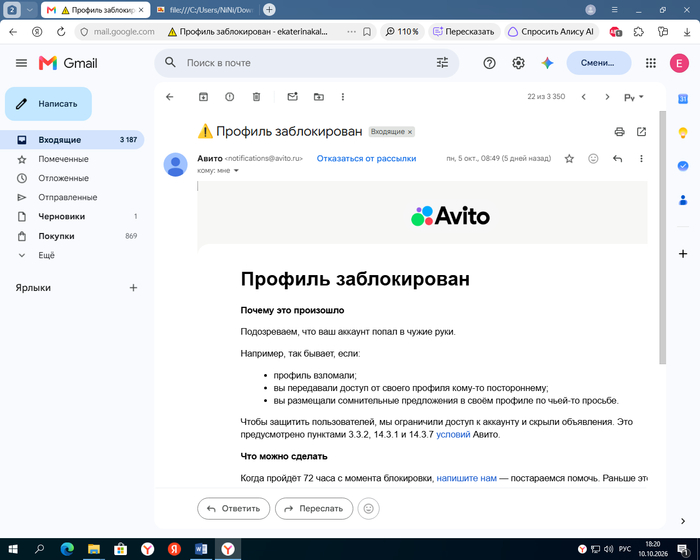
Task: Delete this email with trash icon
Action: [256, 97]
